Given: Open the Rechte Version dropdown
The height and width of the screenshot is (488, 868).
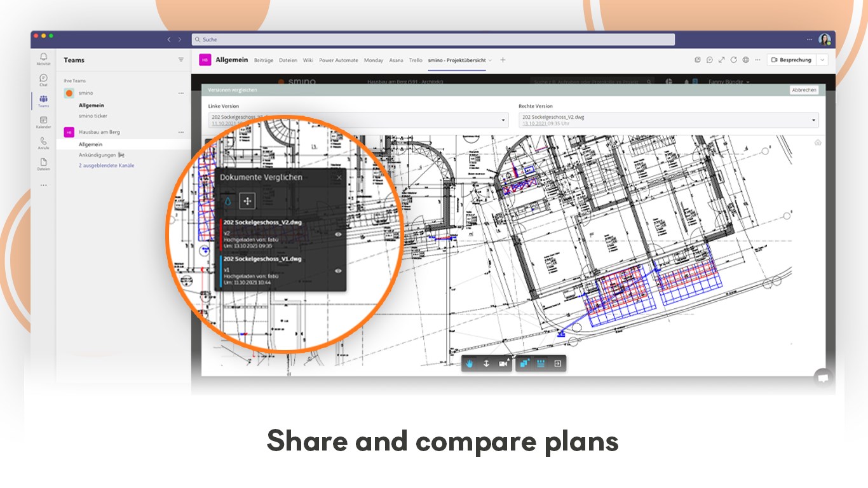Looking at the screenshot, I should click(x=669, y=120).
